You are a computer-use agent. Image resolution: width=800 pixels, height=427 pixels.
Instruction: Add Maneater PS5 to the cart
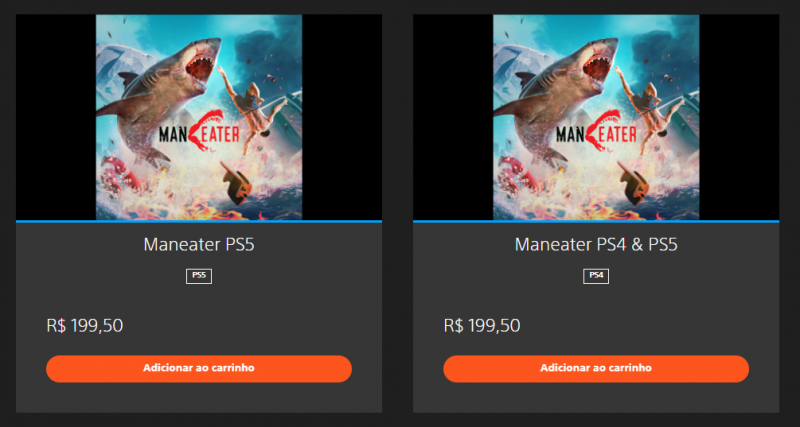point(199,368)
